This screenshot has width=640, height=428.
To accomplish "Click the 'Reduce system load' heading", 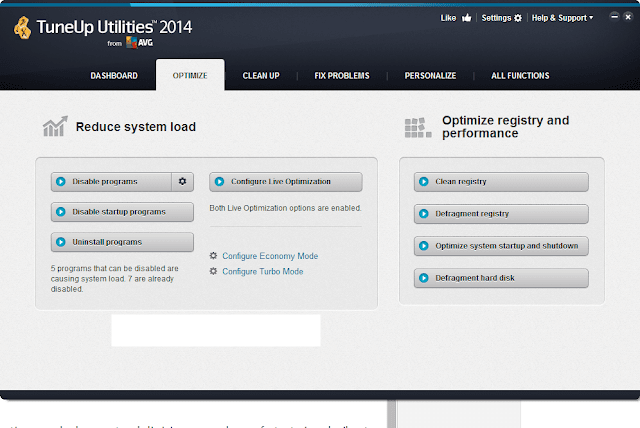I will coord(136,127).
